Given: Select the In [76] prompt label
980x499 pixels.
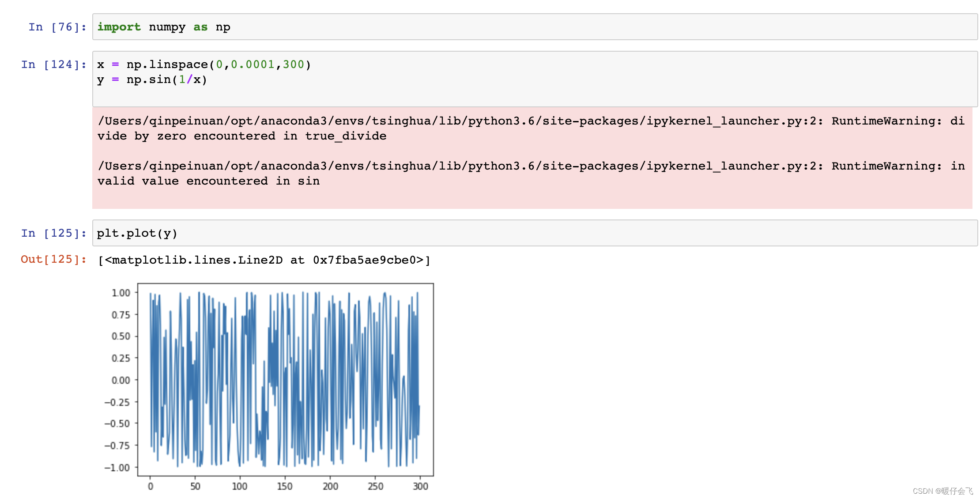Looking at the screenshot, I should coord(57,27).
